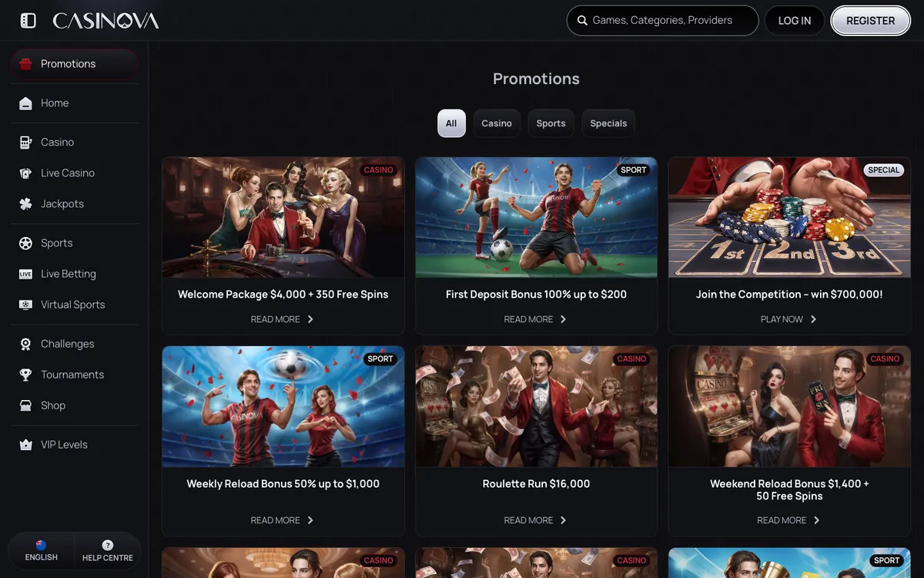The width and height of the screenshot is (924, 578).
Task: Click the Virtual Sports icon
Action: pos(25,305)
